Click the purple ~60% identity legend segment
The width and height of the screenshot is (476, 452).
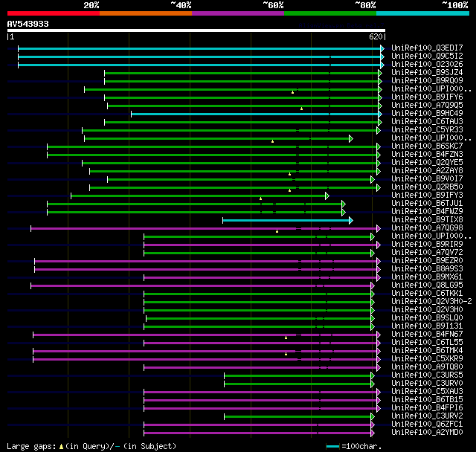click(x=238, y=13)
